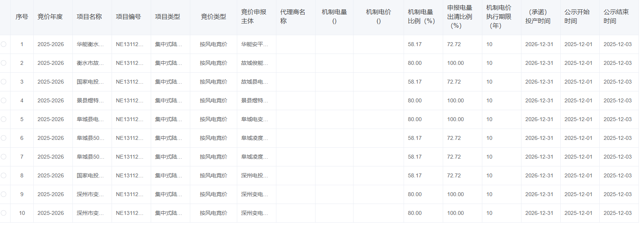The width and height of the screenshot is (644, 227).
Task: Click 按风电竞价 in row 7
Action: coord(213,157)
